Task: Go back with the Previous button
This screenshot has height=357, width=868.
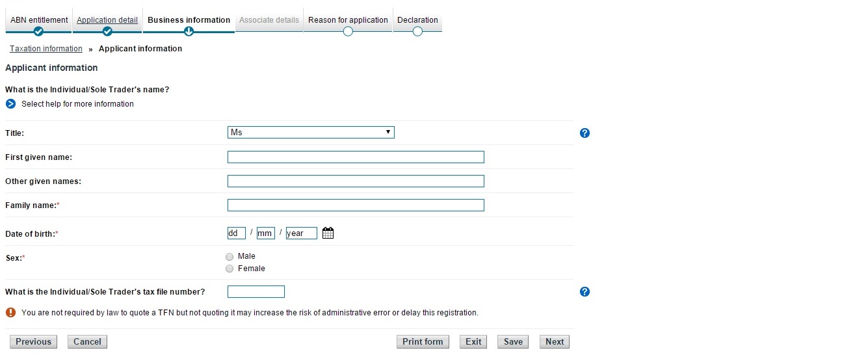Action: (33, 342)
